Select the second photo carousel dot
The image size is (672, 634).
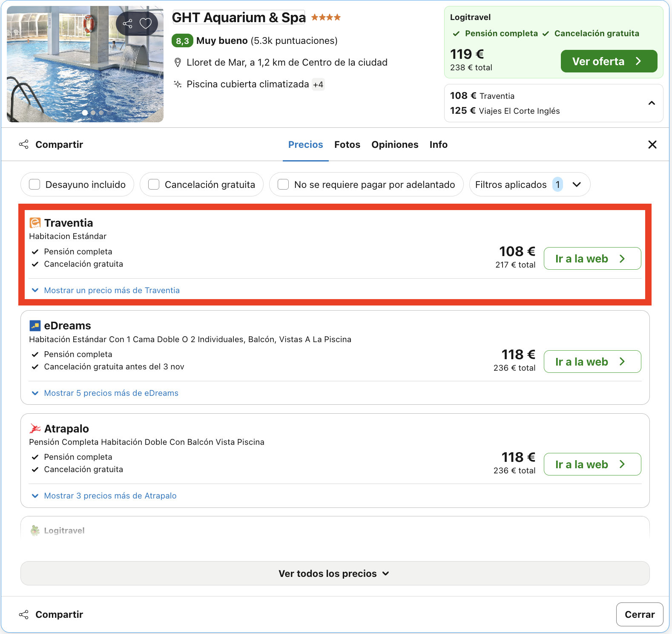click(x=93, y=113)
